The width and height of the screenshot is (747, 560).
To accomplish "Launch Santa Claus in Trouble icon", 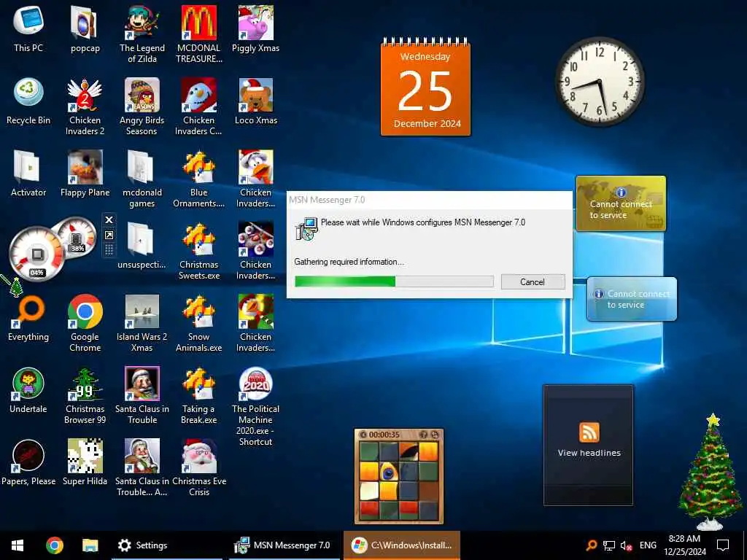I will [x=142, y=394].
